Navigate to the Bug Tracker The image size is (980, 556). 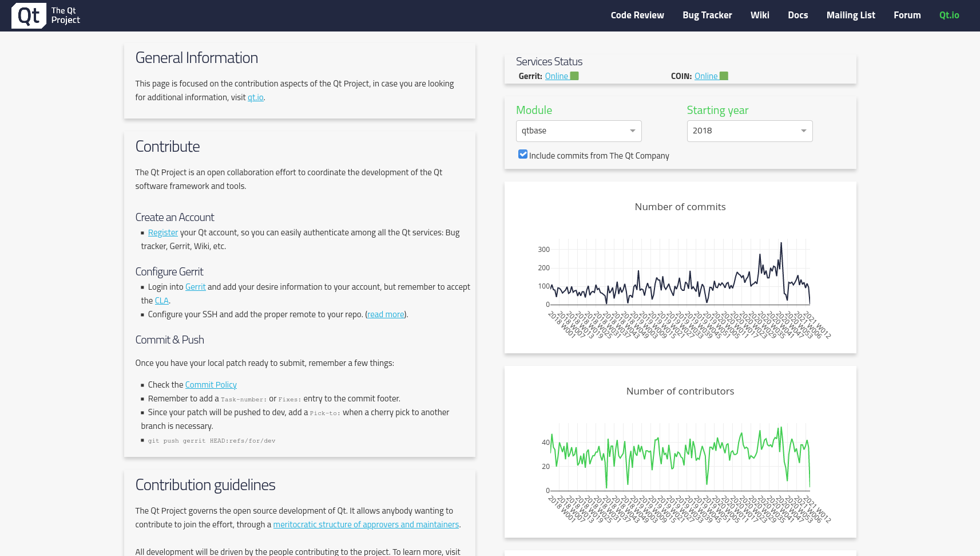tap(707, 15)
